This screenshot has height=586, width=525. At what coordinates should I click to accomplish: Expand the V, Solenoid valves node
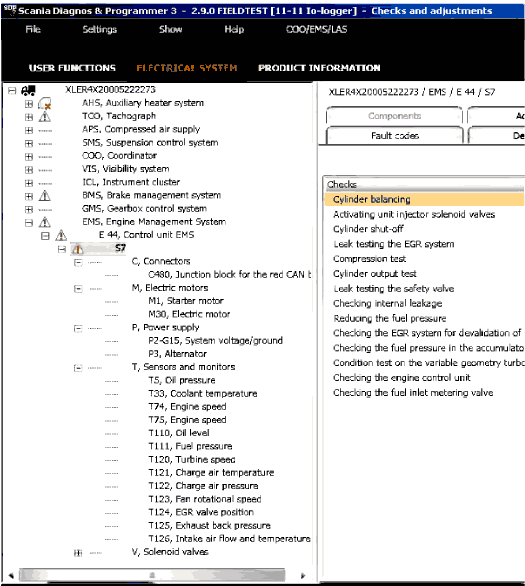(78, 553)
